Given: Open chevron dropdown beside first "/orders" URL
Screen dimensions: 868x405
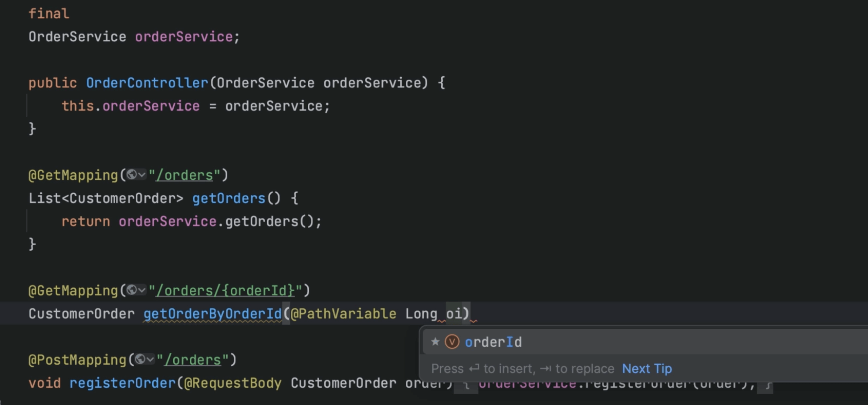Looking at the screenshot, I should coord(142,174).
